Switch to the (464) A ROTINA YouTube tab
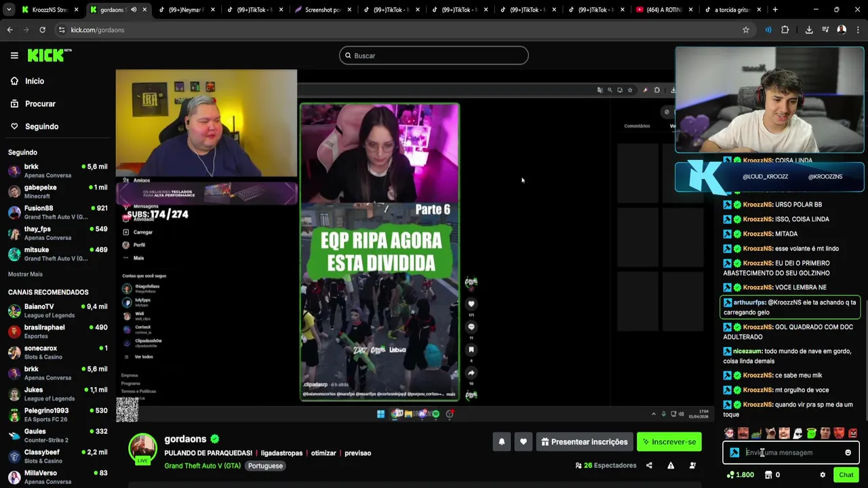This screenshot has width=868, height=488. (x=663, y=10)
